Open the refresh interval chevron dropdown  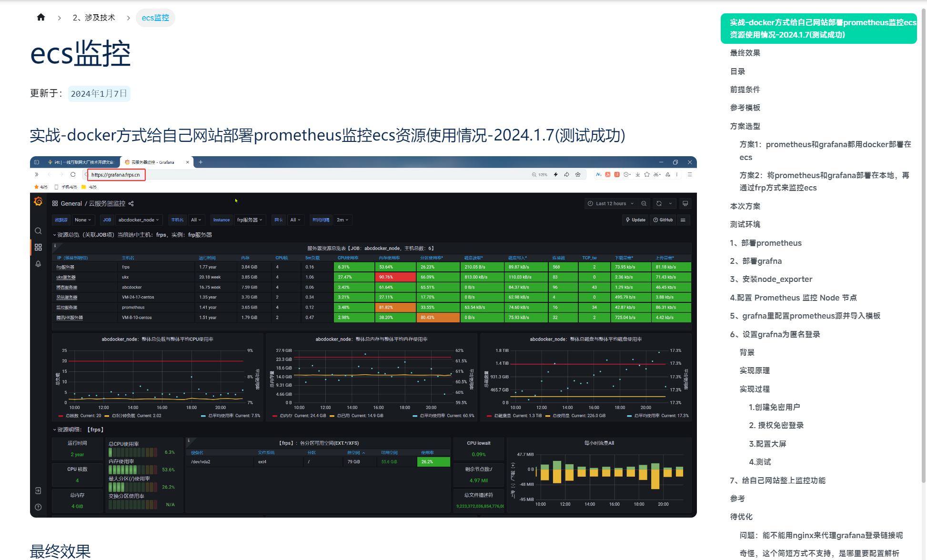(670, 203)
